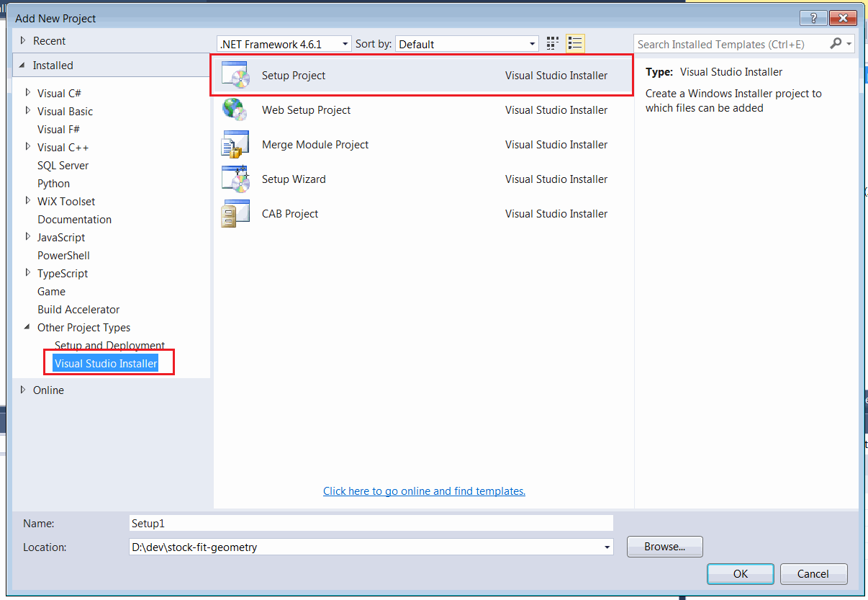Switch to medium icons list view

[x=575, y=44]
